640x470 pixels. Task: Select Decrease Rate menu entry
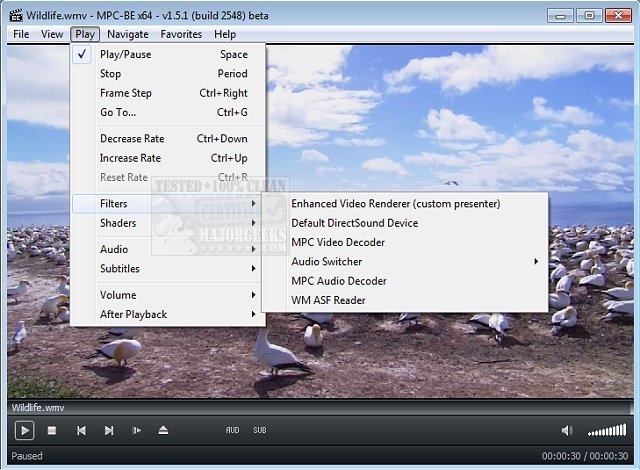pos(168,139)
